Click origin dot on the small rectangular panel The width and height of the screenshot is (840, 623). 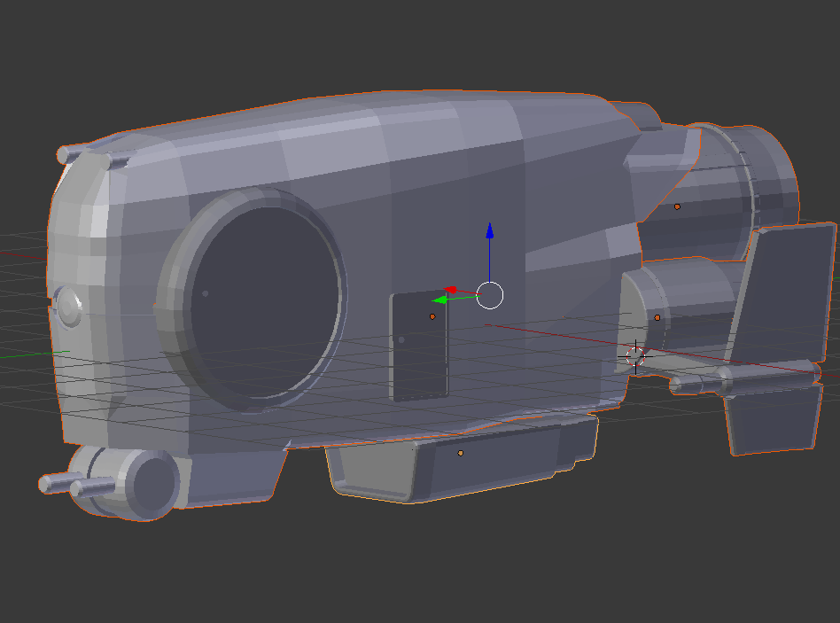click(x=433, y=316)
